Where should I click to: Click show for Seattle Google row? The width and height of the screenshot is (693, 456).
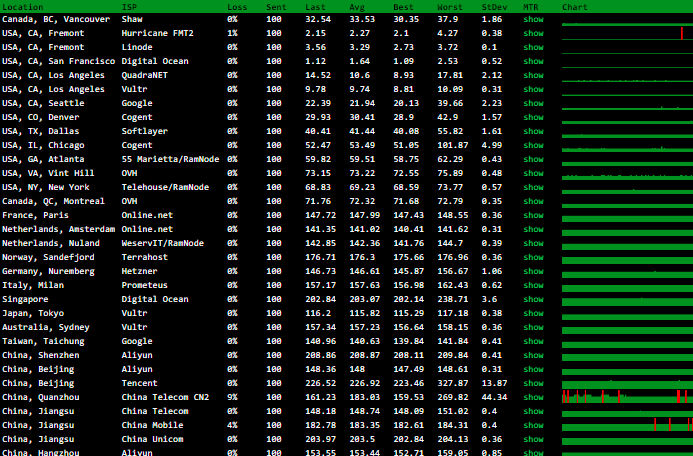[x=533, y=103]
